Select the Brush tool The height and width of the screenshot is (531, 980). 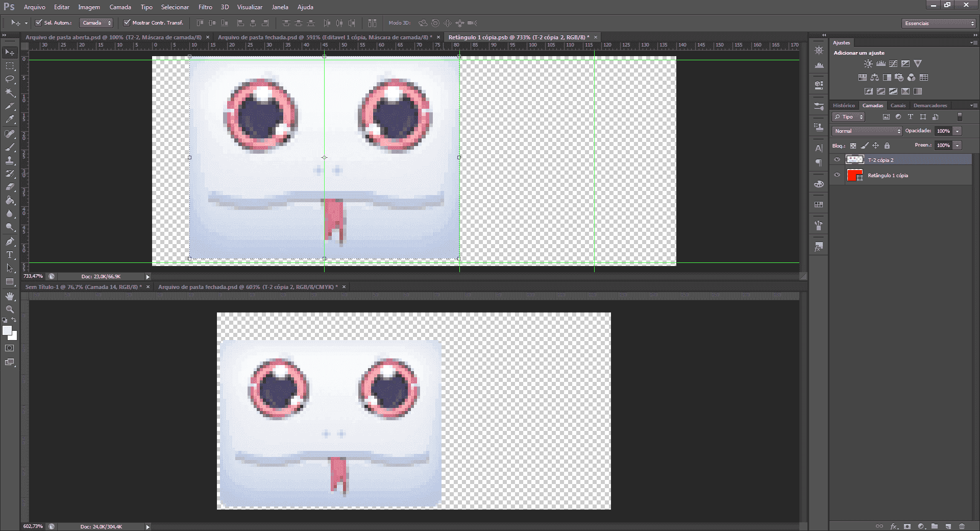(10, 147)
